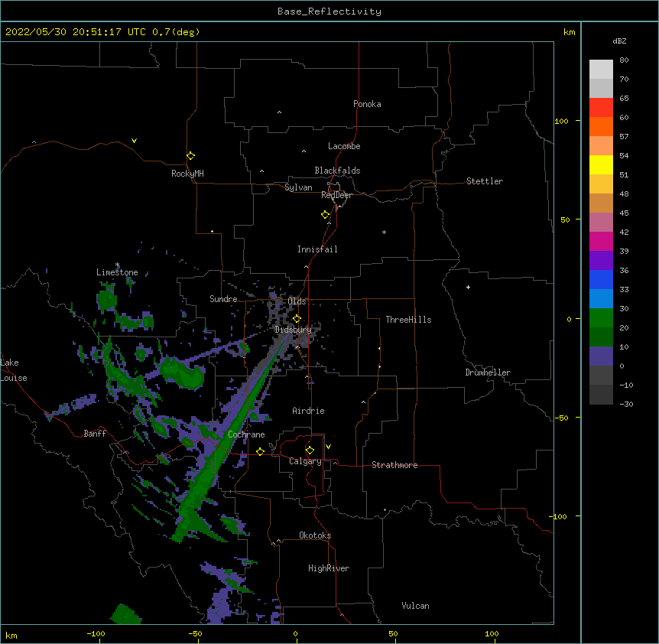659x644 pixels.
Task: Click the yellow V marker east of Calgary
Action: click(x=328, y=447)
